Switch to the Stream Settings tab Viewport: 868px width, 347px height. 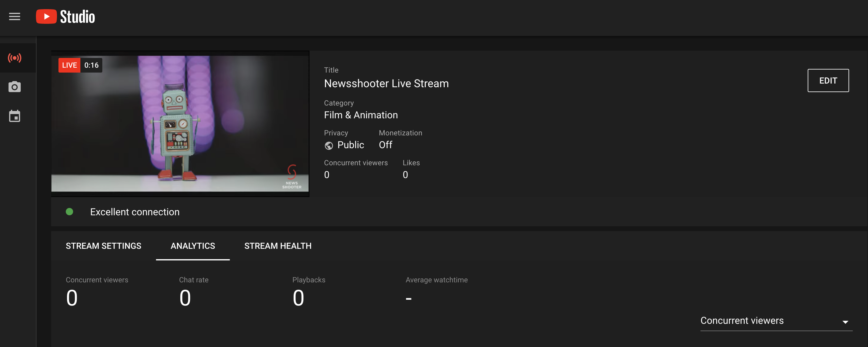(x=104, y=246)
